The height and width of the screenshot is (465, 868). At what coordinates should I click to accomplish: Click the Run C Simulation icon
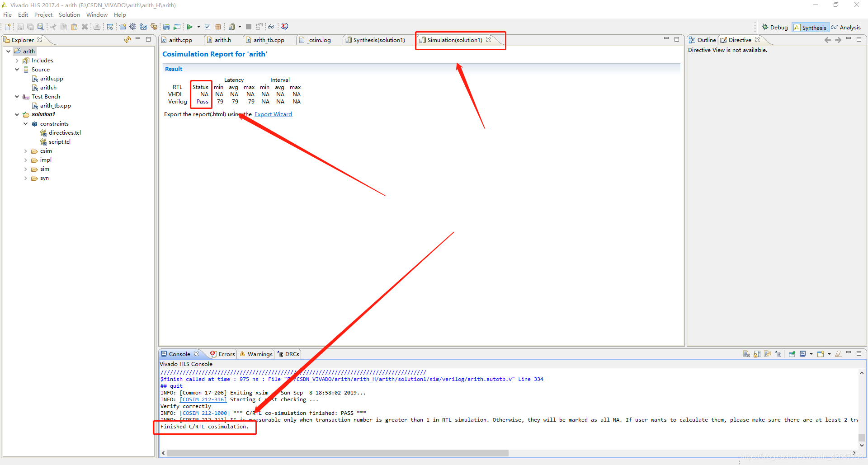pyautogui.click(x=177, y=27)
